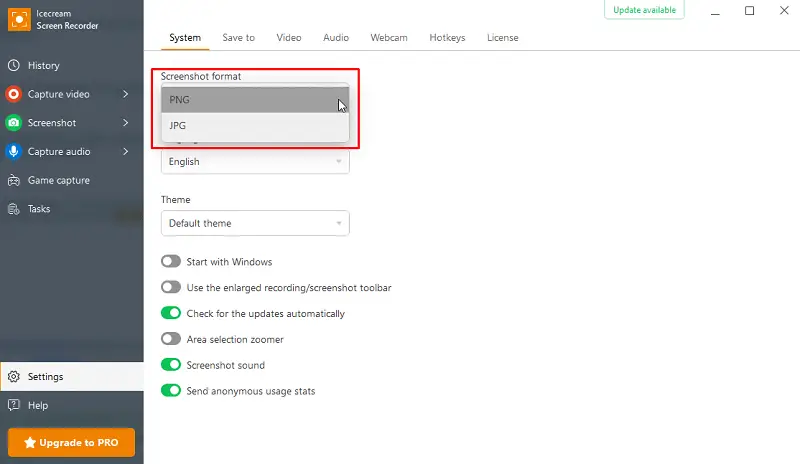The width and height of the screenshot is (800, 464).
Task: Choose JPG screenshot format option
Action: coord(255,126)
